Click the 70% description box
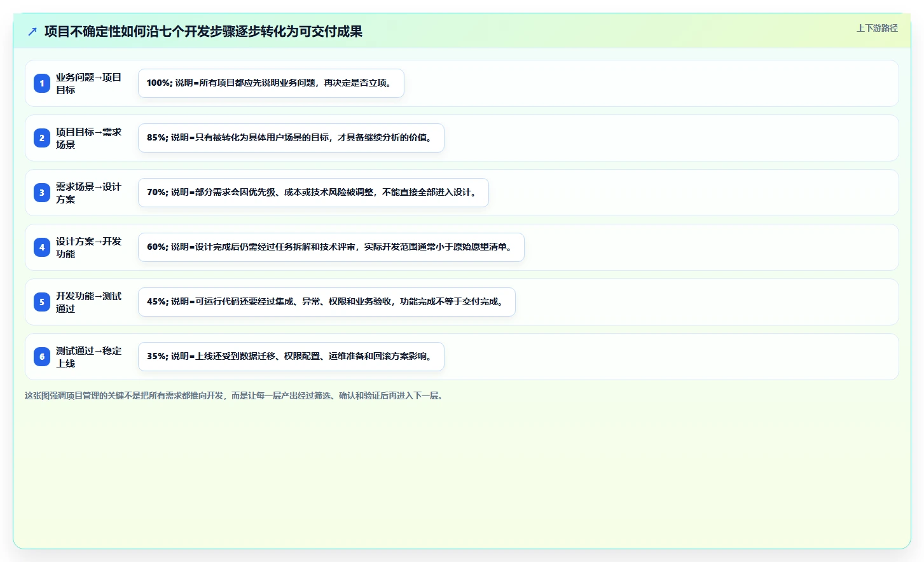Image resolution: width=924 pixels, height=562 pixels. [314, 193]
